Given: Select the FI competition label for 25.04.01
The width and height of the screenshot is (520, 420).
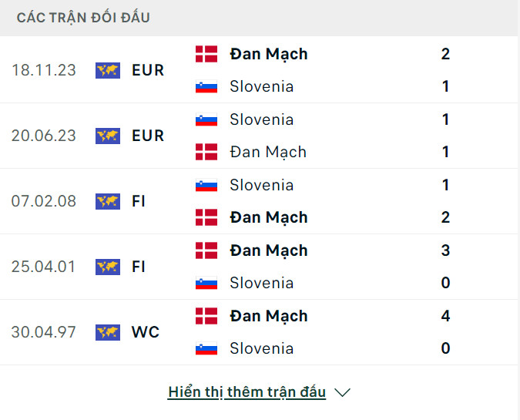Looking at the screenshot, I should click(x=139, y=267).
